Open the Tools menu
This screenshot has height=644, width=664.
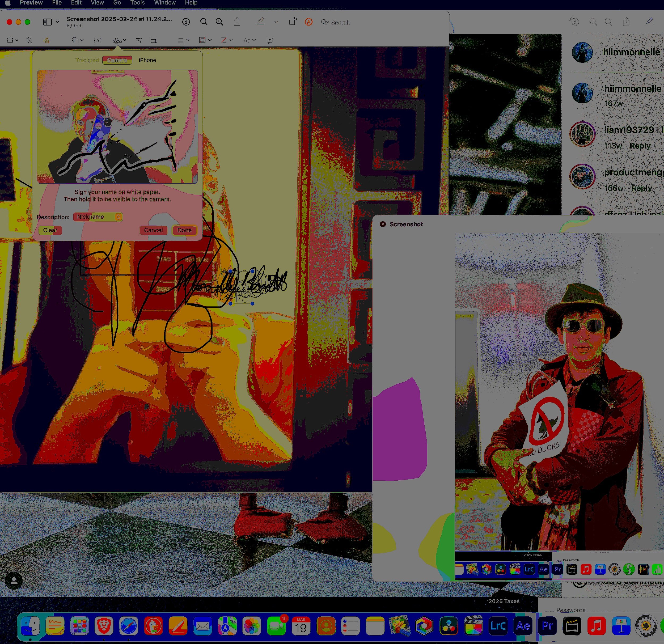(x=137, y=3)
